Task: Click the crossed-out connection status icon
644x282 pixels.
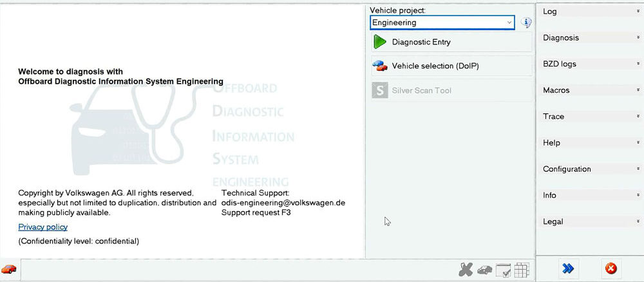Action: pos(466,270)
